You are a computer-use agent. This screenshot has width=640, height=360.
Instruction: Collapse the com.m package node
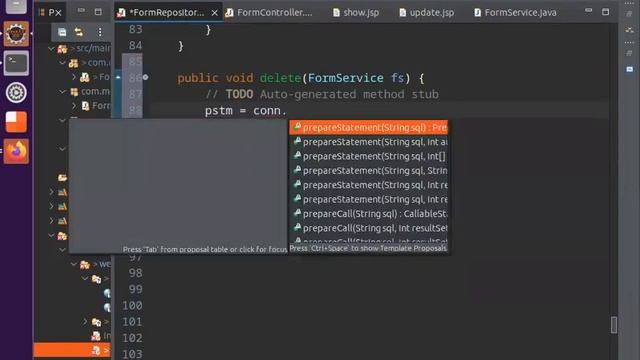click(x=62, y=91)
